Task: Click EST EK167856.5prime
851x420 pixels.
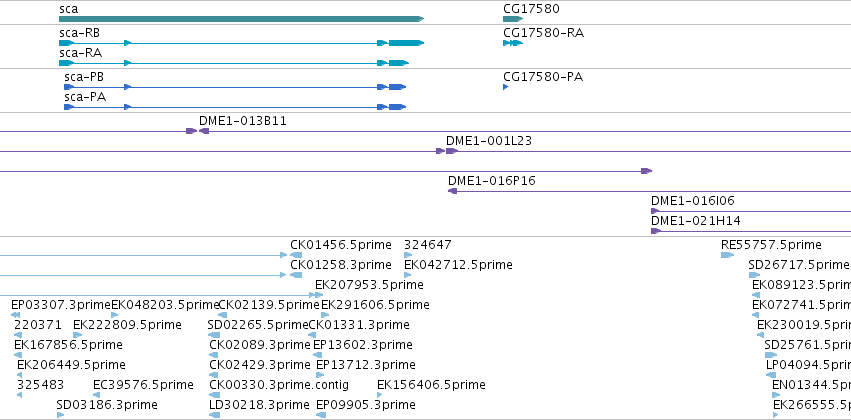Action: [x=68, y=345]
